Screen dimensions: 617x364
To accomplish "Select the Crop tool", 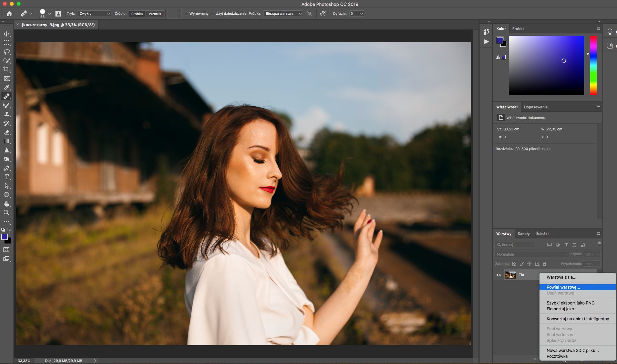I will 7,69.
